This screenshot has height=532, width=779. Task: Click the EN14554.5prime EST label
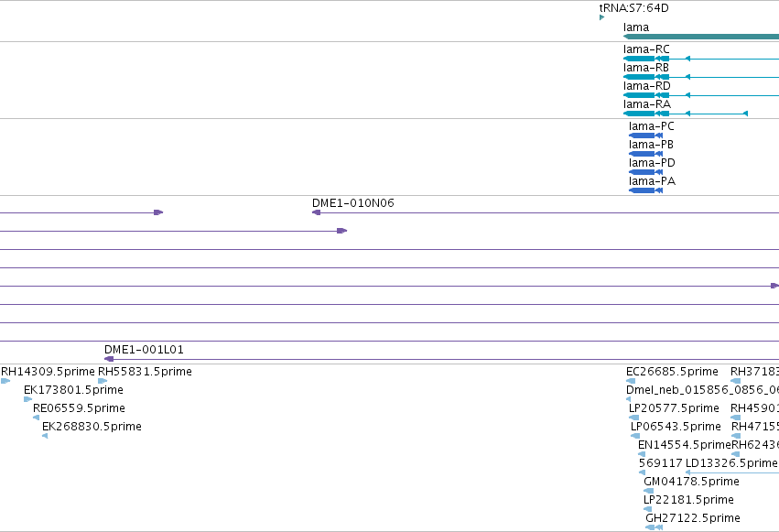pyautogui.click(x=685, y=445)
